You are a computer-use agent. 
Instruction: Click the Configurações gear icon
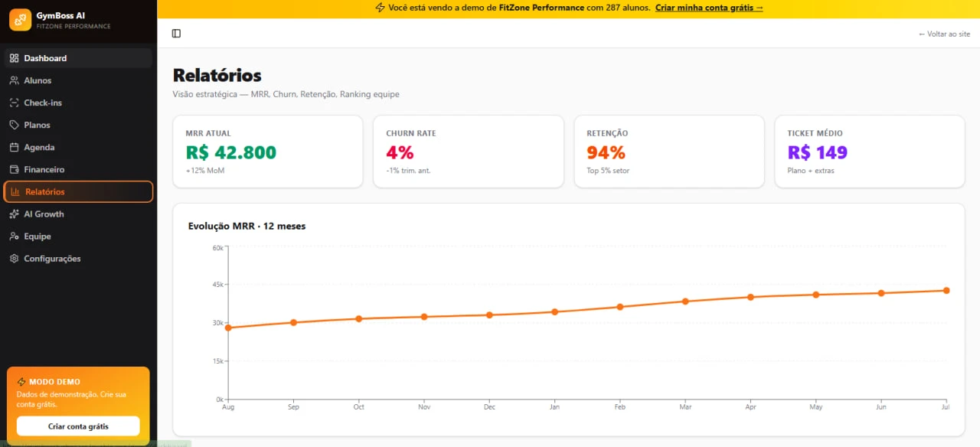pyautogui.click(x=14, y=259)
